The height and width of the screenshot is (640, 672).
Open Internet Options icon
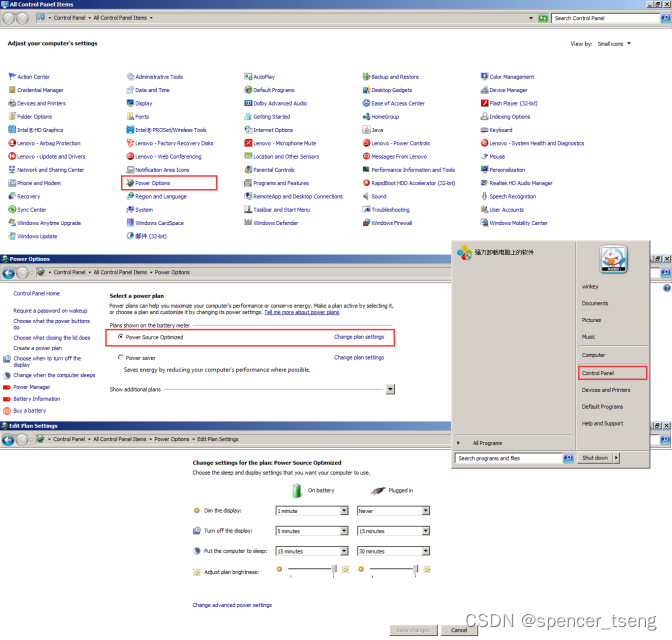click(248, 130)
